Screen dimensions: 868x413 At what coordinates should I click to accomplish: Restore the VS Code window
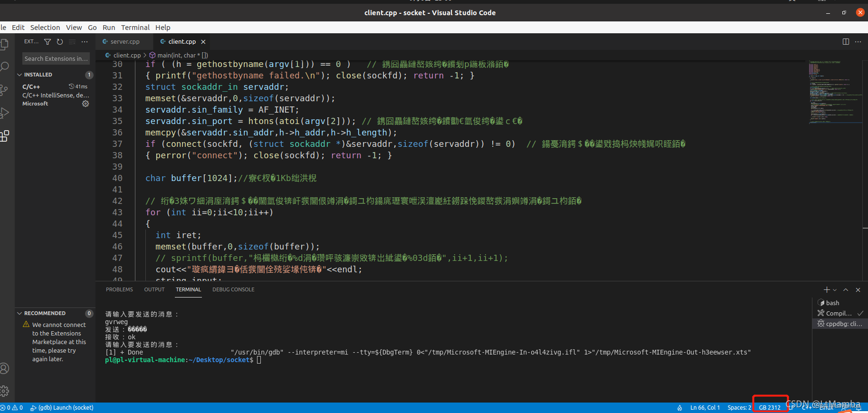844,13
